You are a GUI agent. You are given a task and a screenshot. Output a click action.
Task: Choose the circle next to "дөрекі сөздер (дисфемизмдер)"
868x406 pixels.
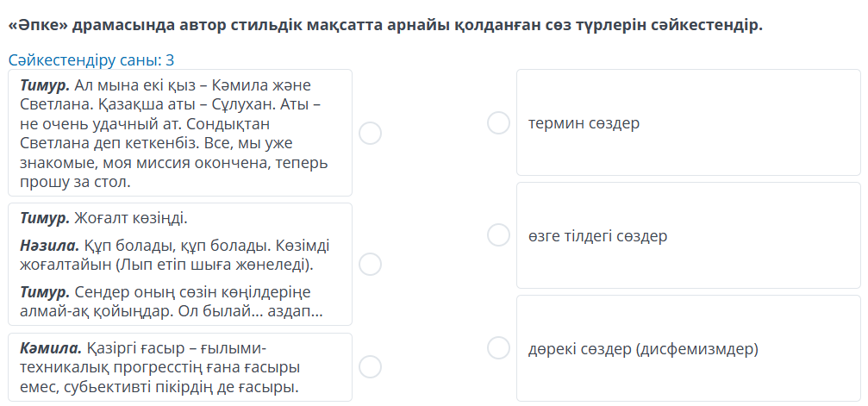pyautogui.click(x=498, y=348)
